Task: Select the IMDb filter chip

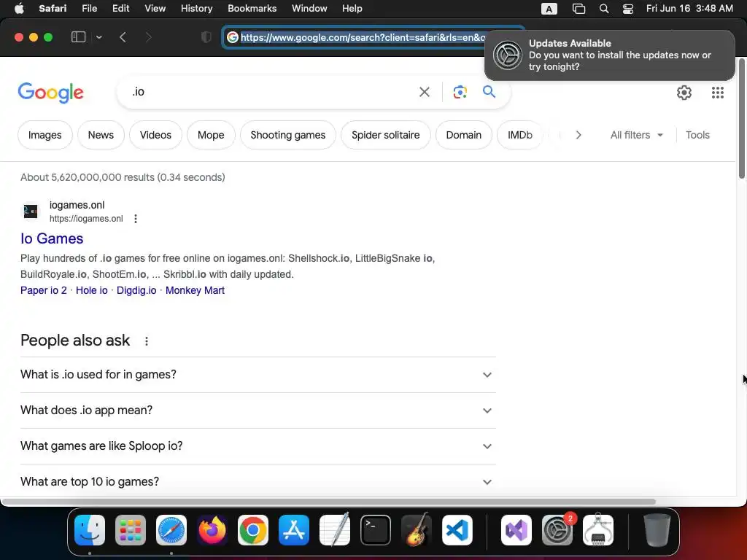Action: pyautogui.click(x=519, y=135)
